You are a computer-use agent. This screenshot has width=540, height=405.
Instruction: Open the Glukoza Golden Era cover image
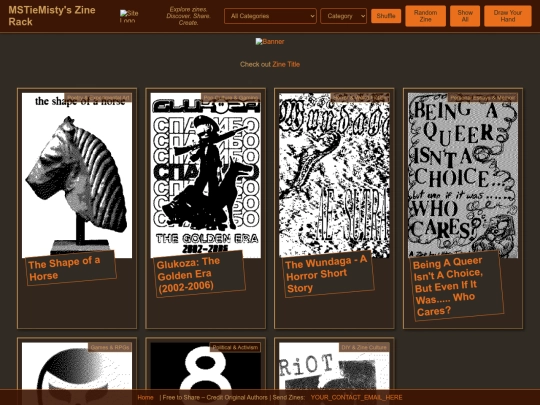coord(206,175)
